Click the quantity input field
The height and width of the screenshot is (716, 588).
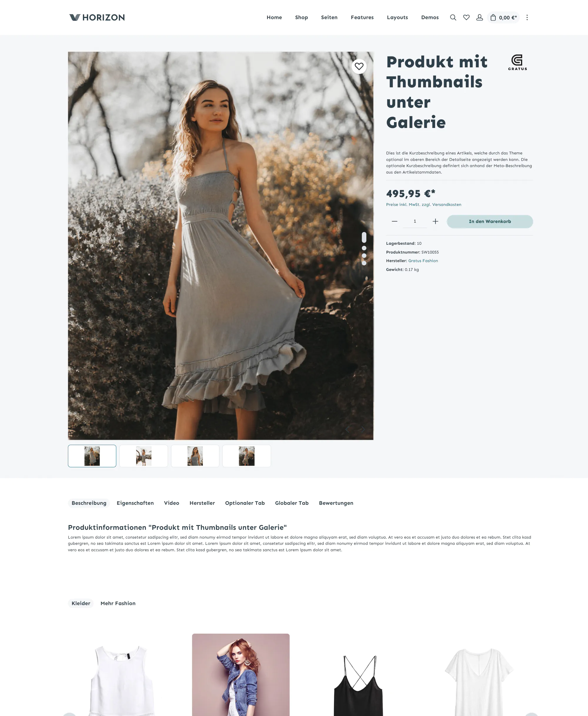pyautogui.click(x=415, y=221)
